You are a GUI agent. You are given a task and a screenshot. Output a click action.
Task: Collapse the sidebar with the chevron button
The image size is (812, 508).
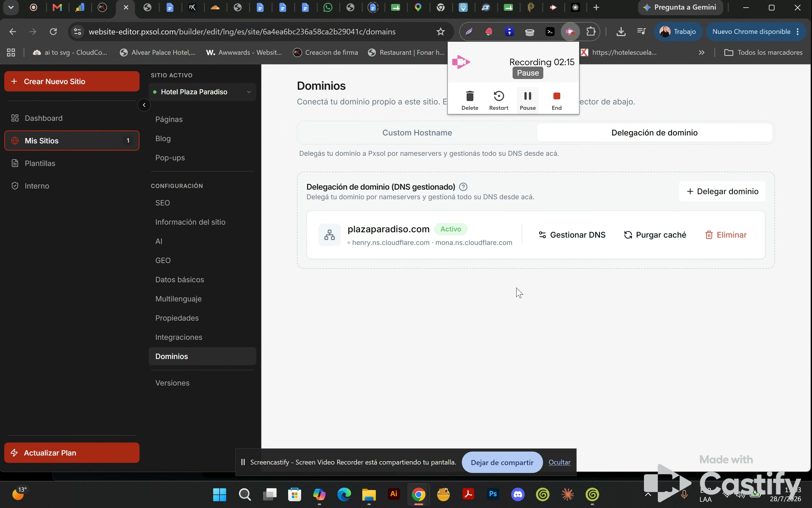point(144,105)
